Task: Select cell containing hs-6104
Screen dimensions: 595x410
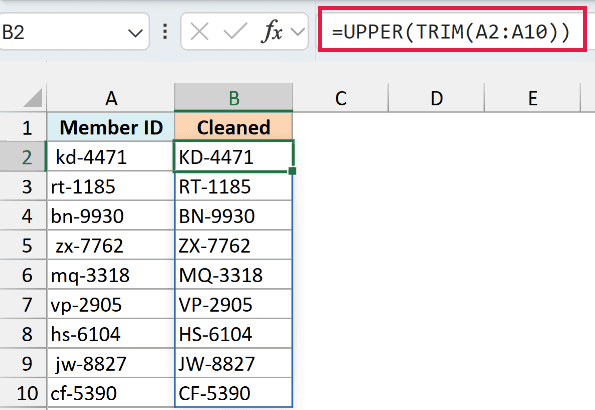Action: coord(111,334)
